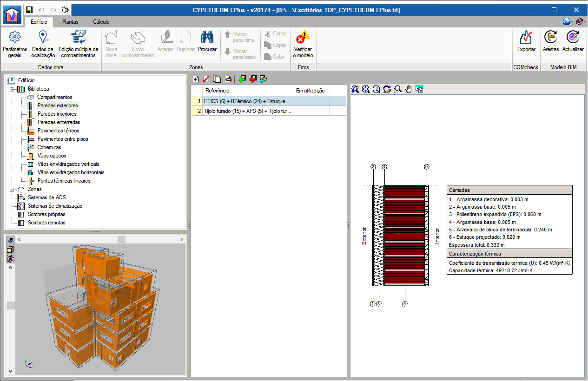588x381 pixels.
Task: Click the Em utilização column header
Action: tap(311, 91)
